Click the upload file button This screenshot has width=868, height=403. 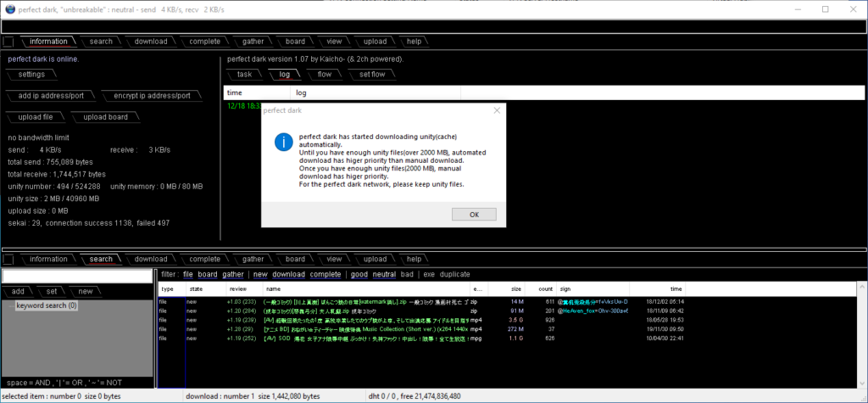36,117
